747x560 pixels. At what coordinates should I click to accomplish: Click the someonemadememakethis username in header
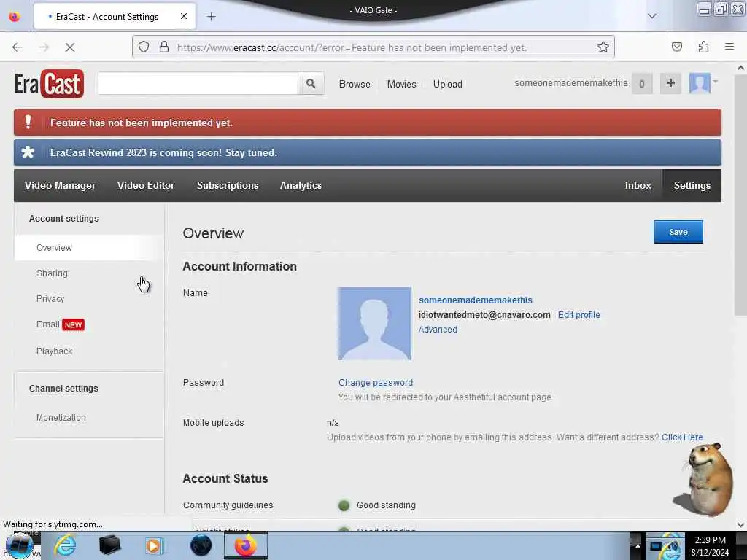570,83
